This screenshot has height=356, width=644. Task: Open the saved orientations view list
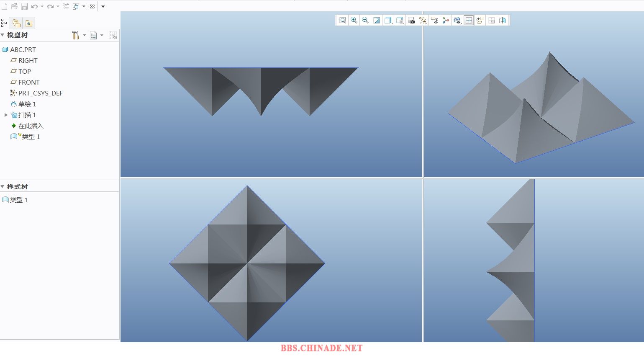[400, 20]
